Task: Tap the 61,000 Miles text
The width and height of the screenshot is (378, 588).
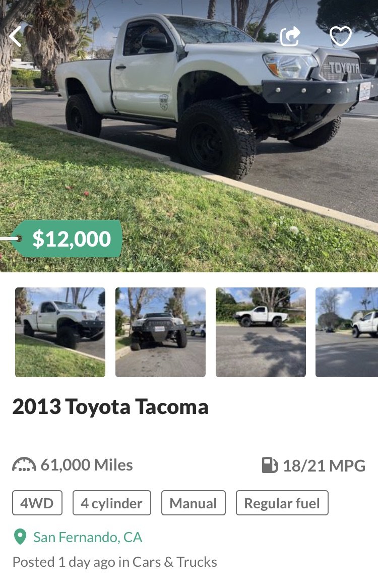Action: [87, 465]
